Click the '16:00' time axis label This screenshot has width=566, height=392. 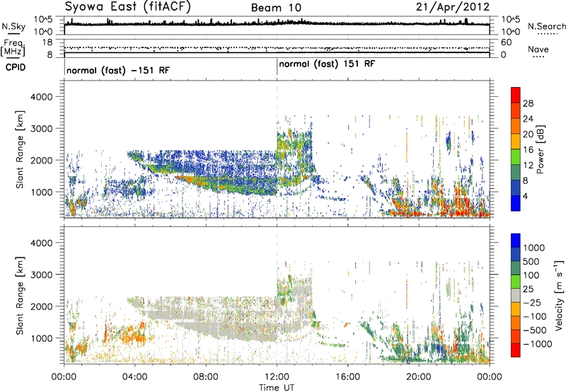pyautogui.click(x=347, y=377)
